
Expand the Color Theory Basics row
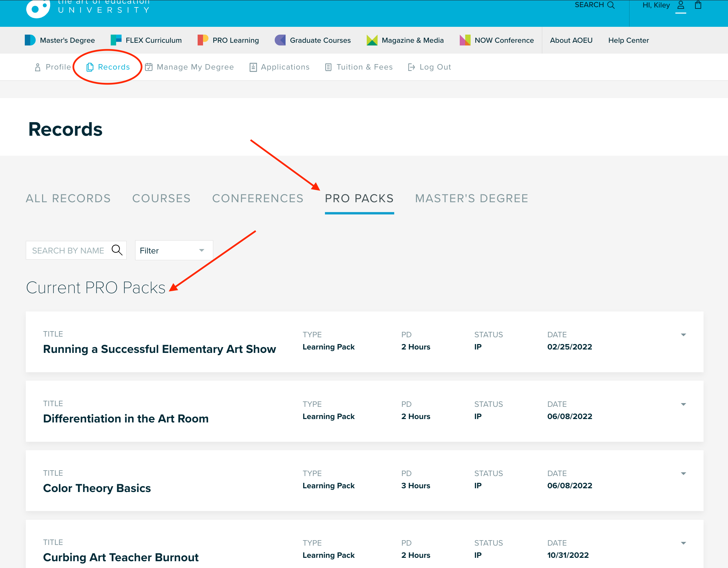(684, 474)
